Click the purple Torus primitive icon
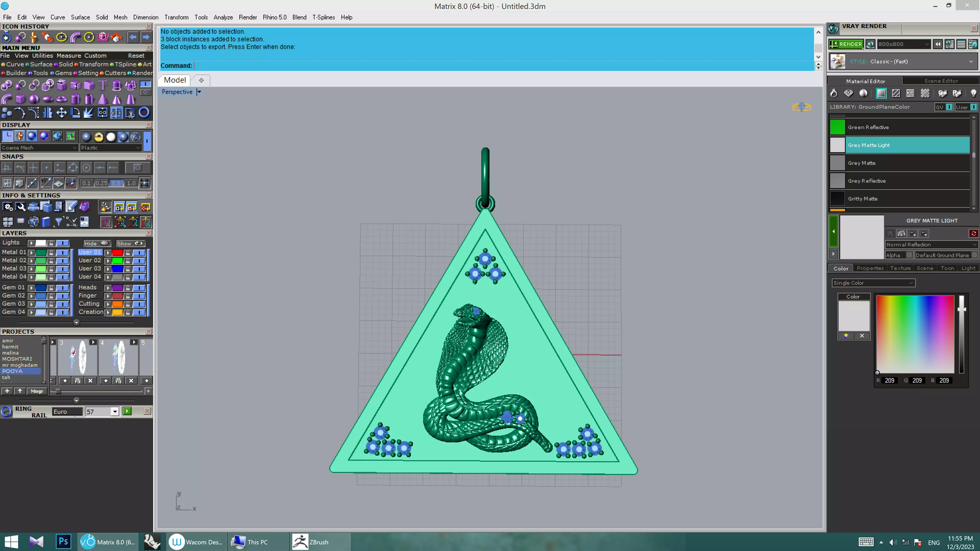This screenshot has height=551, width=980. click(x=61, y=99)
